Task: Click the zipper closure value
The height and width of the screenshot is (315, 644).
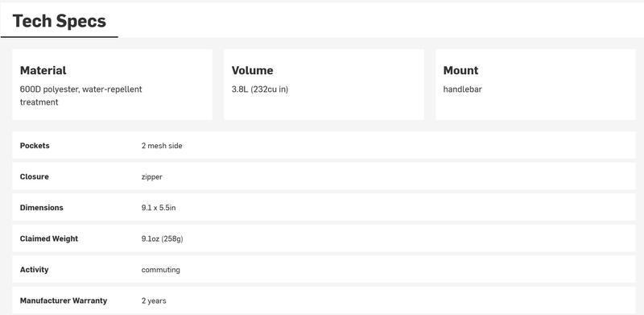Action: pos(152,176)
